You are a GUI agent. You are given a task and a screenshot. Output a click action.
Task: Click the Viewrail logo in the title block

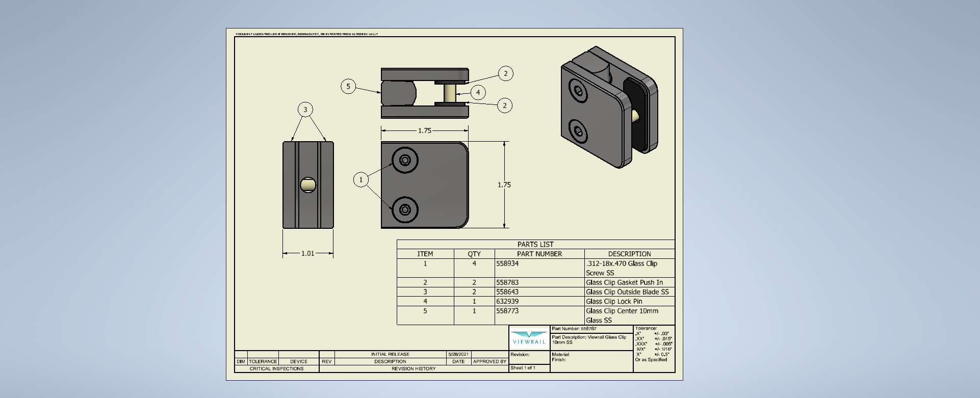tap(529, 338)
